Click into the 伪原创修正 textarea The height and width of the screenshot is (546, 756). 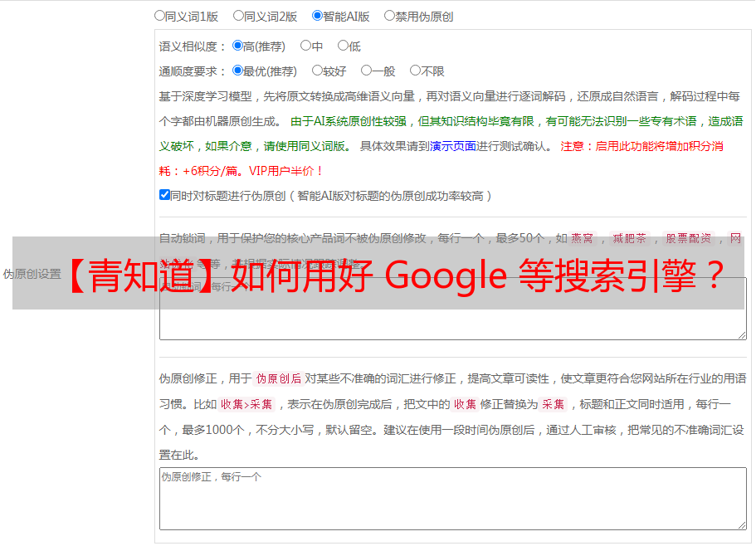coord(453,499)
